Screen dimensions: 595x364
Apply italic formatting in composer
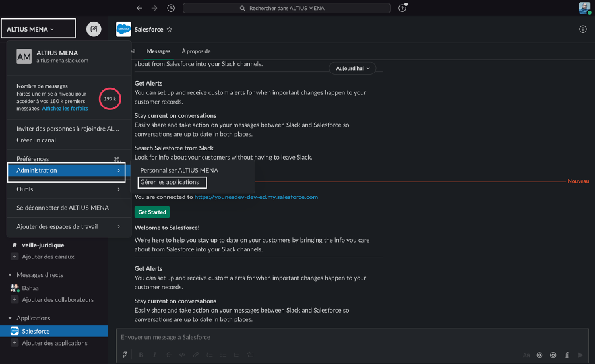tap(154, 355)
